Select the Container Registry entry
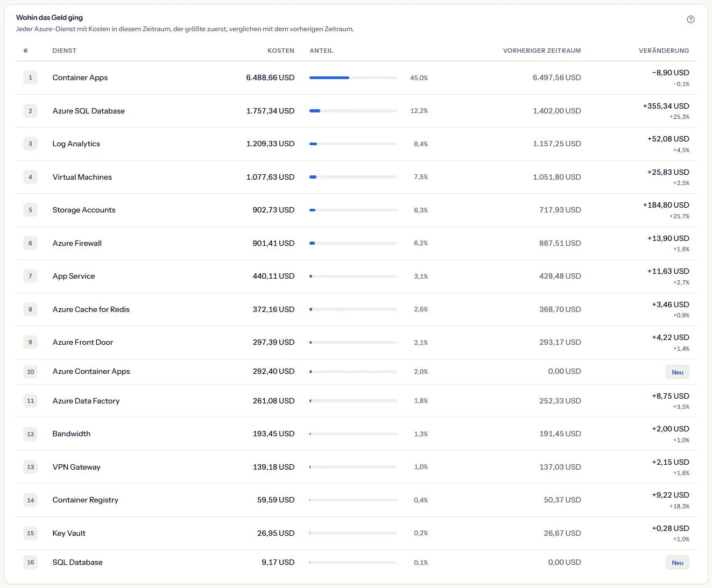Image resolution: width=712 pixels, height=588 pixels. (x=86, y=500)
